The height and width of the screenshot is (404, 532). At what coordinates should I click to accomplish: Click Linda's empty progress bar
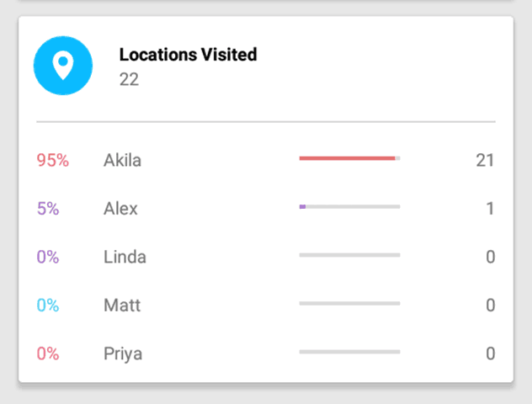point(349,255)
